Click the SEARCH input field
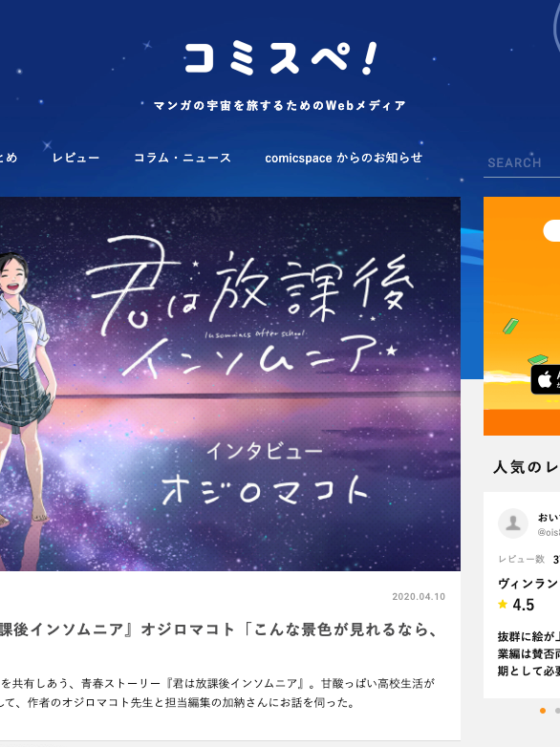Image resolution: width=560 pixels, height=747 pixels. (522, 163)
